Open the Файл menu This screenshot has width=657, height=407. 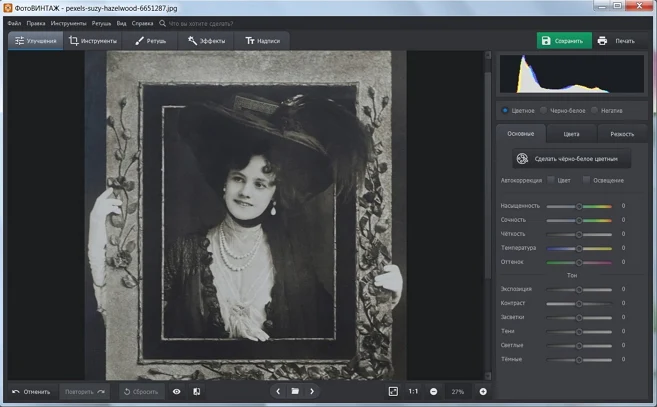coord(14,22)
